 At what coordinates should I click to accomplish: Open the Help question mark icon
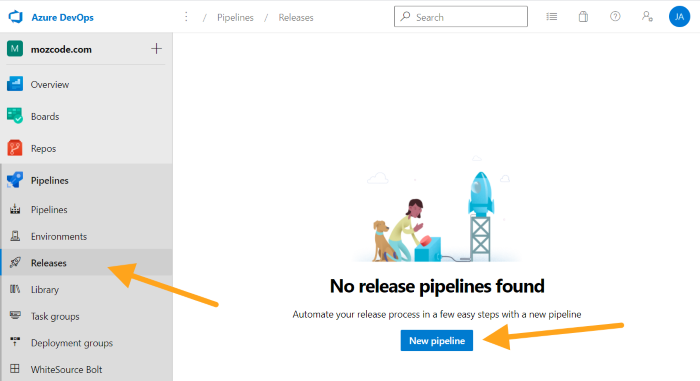click(x=615, y=17)
